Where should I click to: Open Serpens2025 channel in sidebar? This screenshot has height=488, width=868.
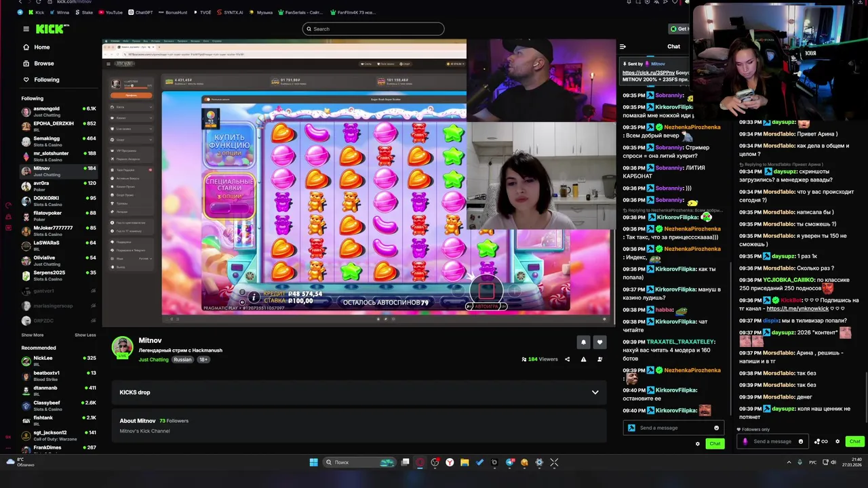pyautogui.click(x=58, y=276)
